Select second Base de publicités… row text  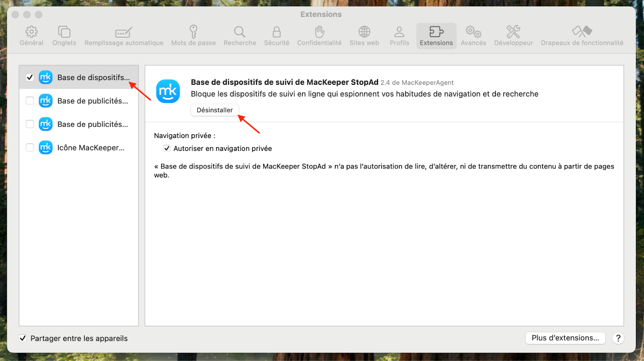point(93,124)
